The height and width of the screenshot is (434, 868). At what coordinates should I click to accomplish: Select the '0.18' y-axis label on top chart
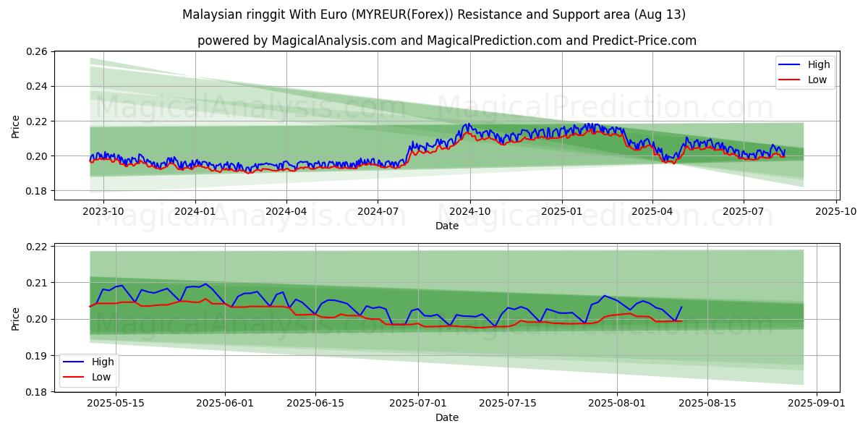[38, 191]
